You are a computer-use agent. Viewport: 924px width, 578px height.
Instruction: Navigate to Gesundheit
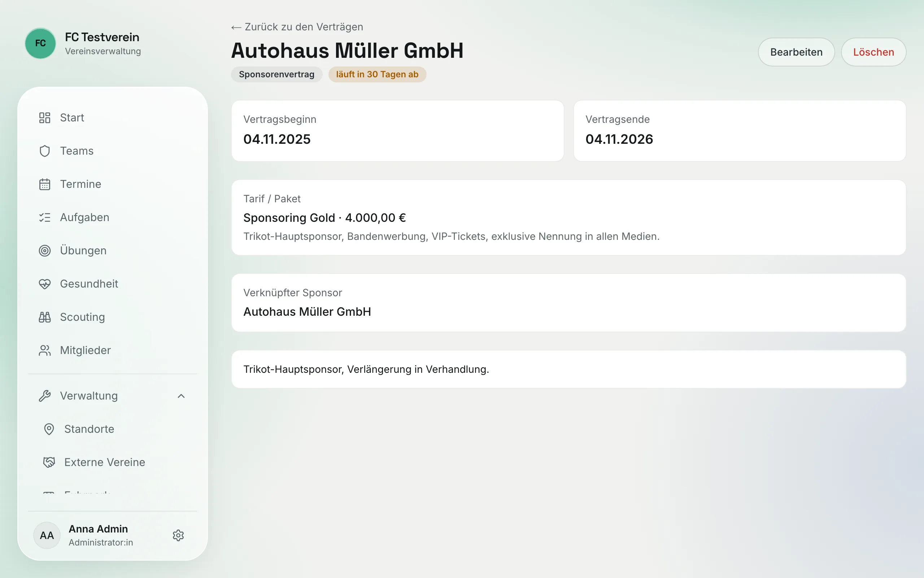(x=113, y=284)
